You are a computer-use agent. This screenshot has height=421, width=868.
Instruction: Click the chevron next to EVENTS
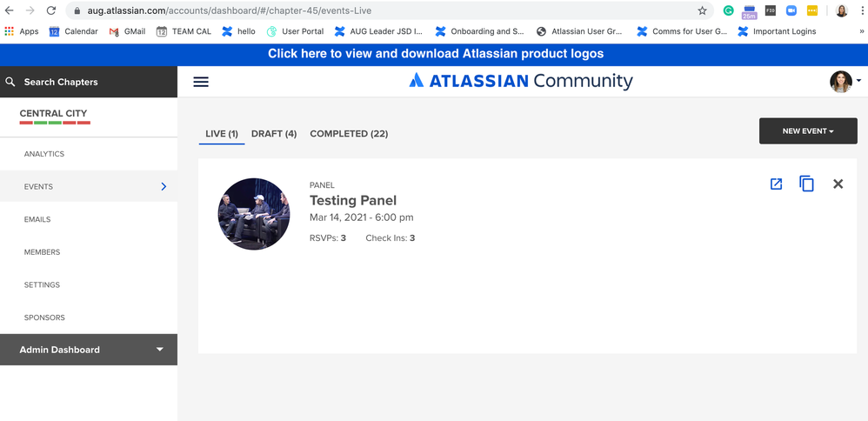click(x=164, y=187)
